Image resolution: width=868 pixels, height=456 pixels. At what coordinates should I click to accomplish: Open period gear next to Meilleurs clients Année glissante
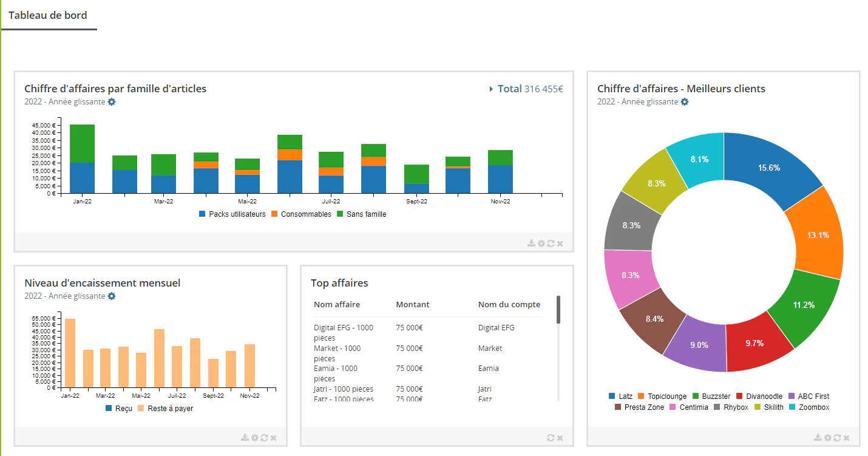(685, 102)
